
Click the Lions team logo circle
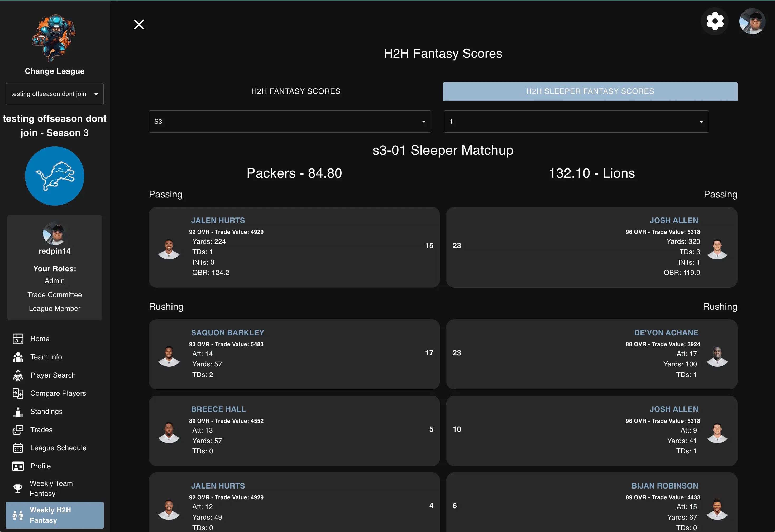pyautogui.click(x=54, y=176)
